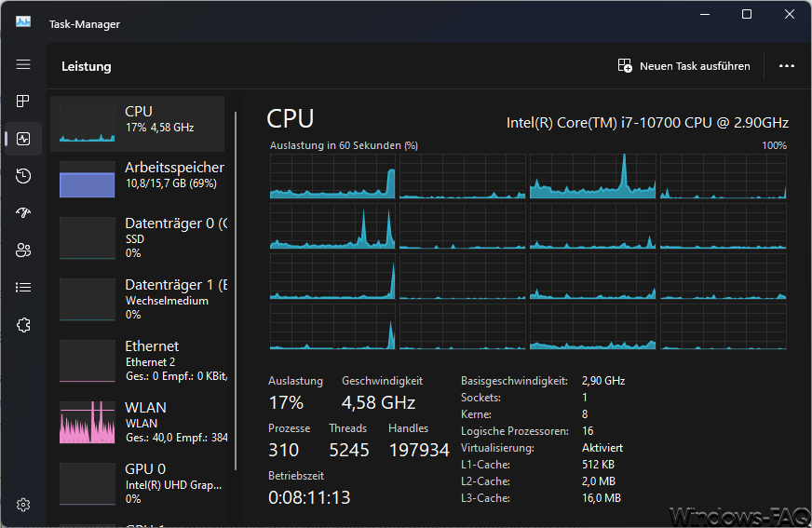Open the Services puzzle icon page

coord(23,325)
